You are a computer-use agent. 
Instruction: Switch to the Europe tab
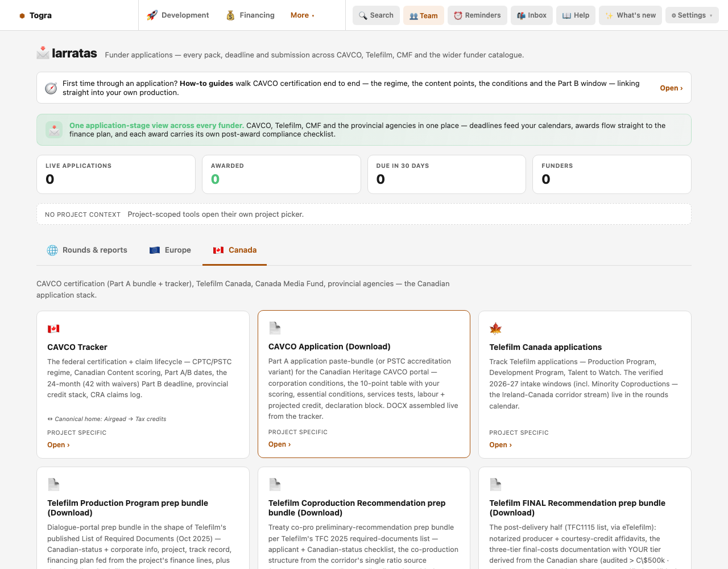click(170, 250)
